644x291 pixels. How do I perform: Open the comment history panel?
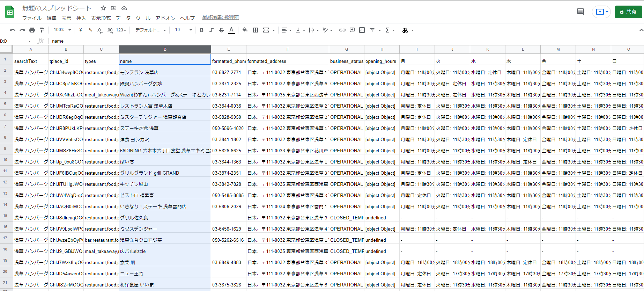click(x=580, y=12)
